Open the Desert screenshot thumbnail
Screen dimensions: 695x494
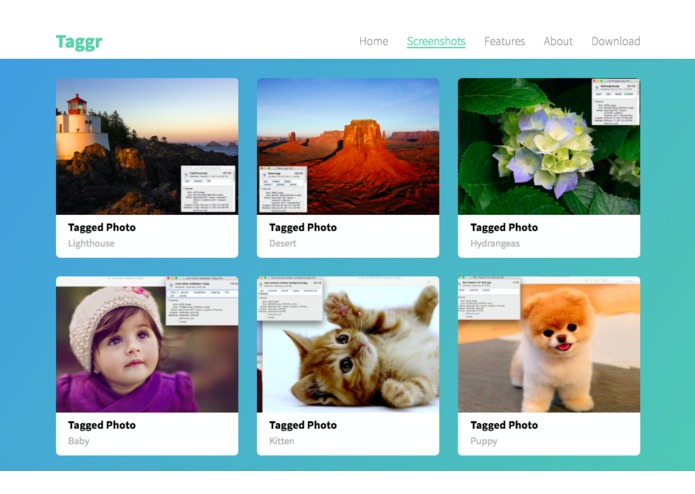[348, 146]
